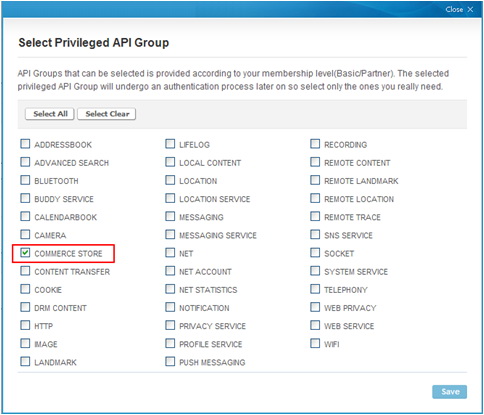Viewport: 484px width, 415px height.
Task: Enable the RECORDING checkbox
Action: 315,144
